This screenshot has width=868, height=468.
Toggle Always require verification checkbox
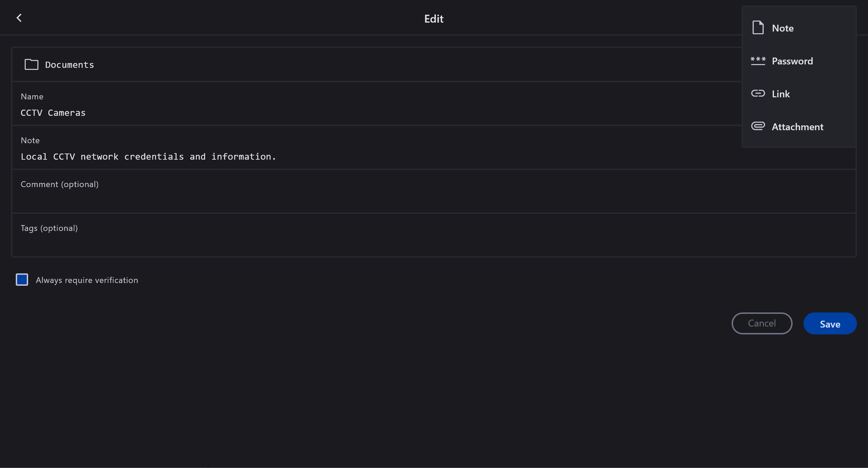(22, 280)
